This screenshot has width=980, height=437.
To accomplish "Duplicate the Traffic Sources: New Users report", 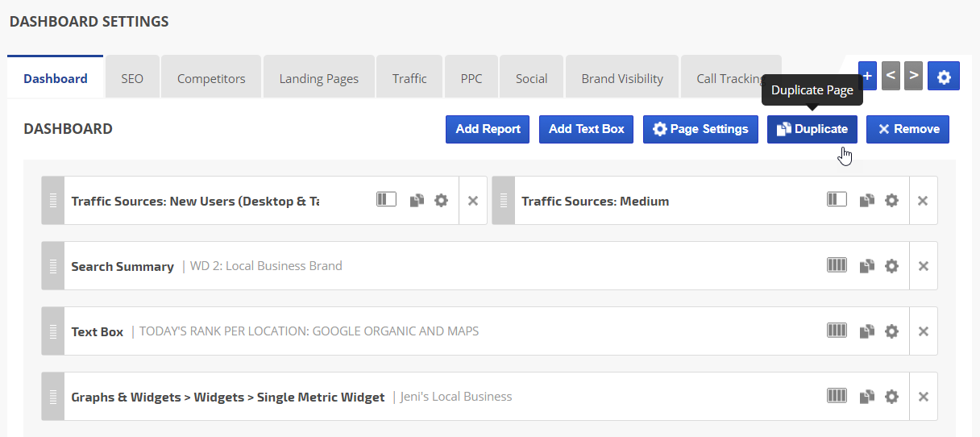I will click(417, 201).
